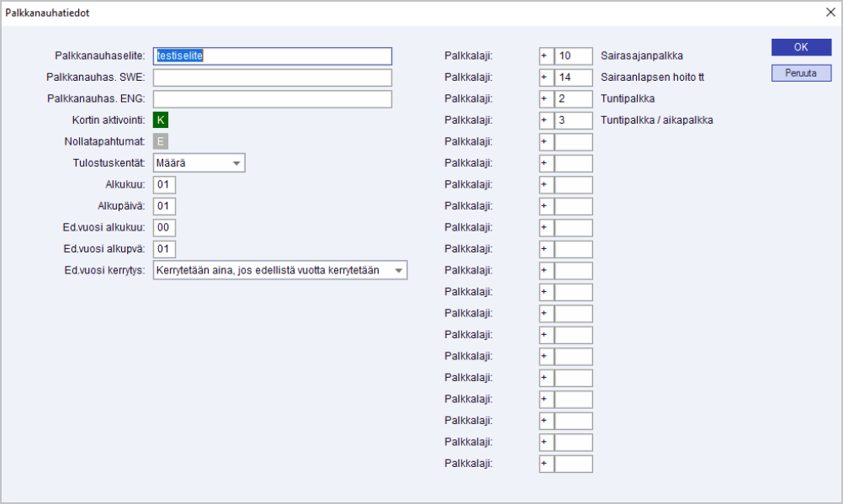The height and width of the screenshot is (504, 843).
Task: Toggle the grey Nollatapahtumat E box
Action: (x=162, y=141)
